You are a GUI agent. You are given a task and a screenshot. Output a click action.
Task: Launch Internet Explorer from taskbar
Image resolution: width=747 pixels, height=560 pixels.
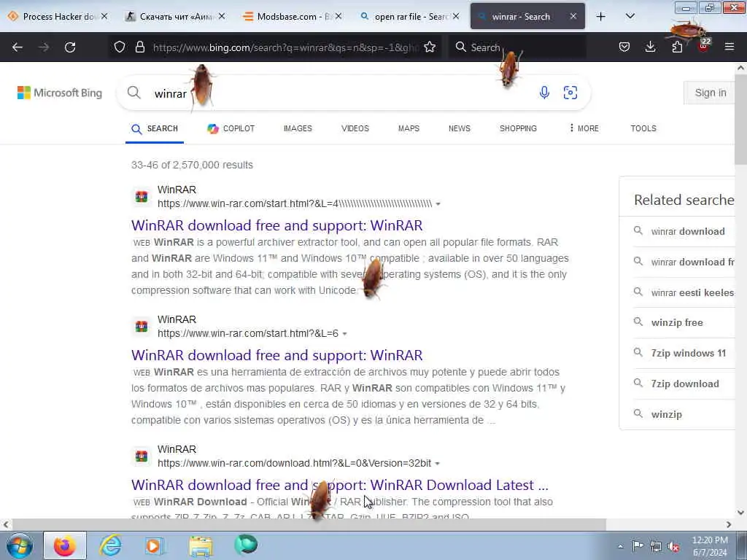pyautogui.click(x=110, y=545)
